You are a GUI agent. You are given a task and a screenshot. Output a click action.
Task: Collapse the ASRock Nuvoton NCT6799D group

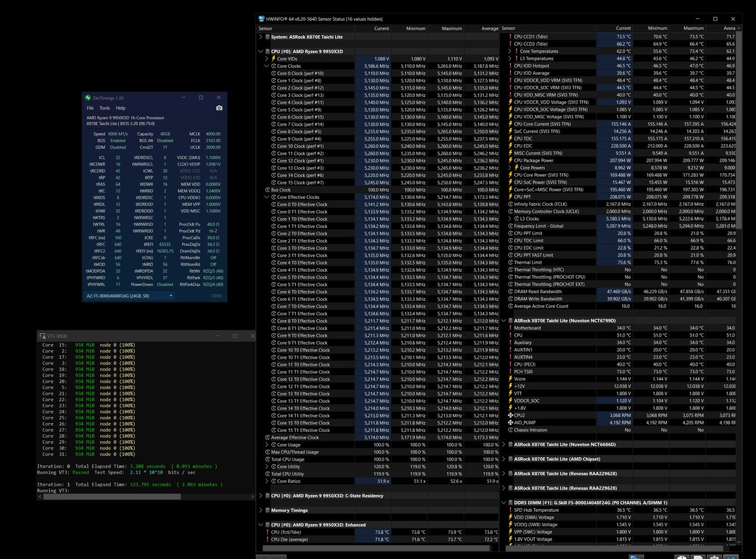pyautogui.click(x=503, y=320)
